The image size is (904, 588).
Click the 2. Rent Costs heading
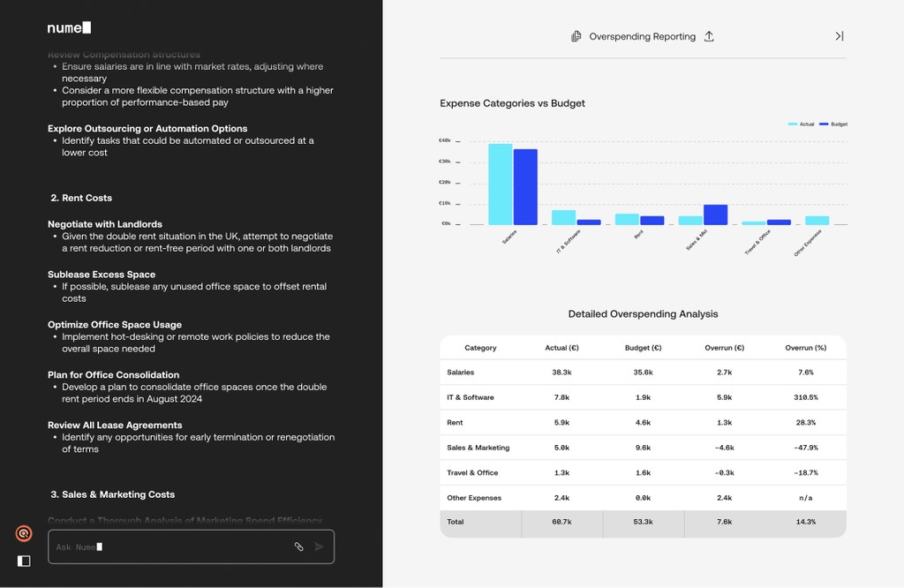(80, 198)
